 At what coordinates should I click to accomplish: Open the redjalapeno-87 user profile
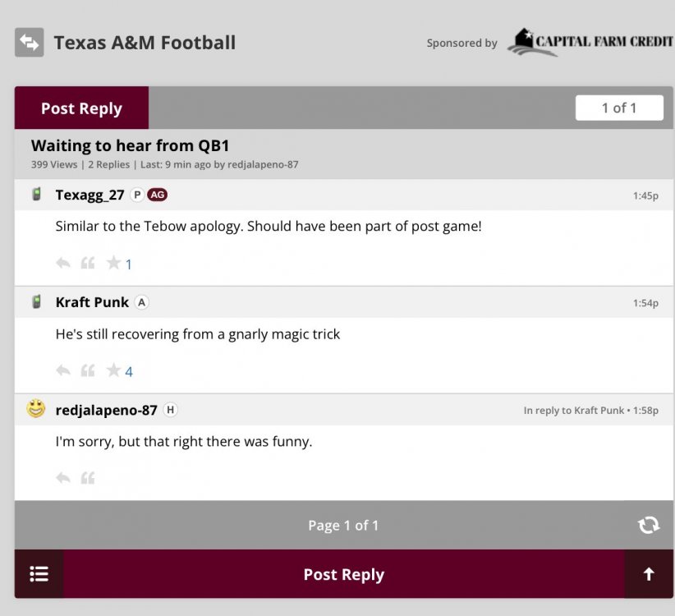pos(106,410)
